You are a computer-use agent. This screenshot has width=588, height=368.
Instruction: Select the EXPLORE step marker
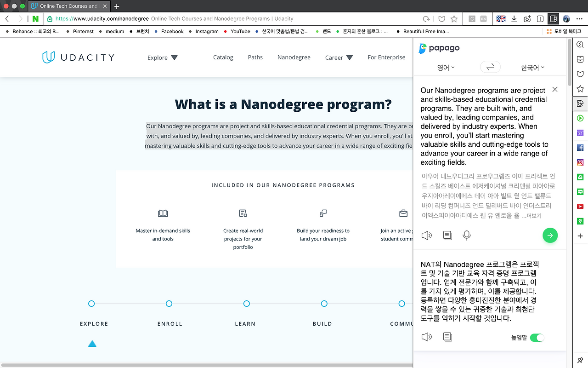pyautogui.click(x=91, y=304)
